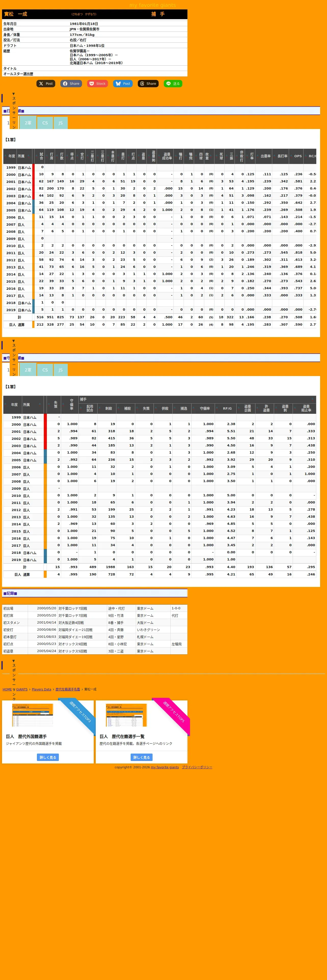
Task: Save the page with the Pocket Stock button
Action: [97, 84]
